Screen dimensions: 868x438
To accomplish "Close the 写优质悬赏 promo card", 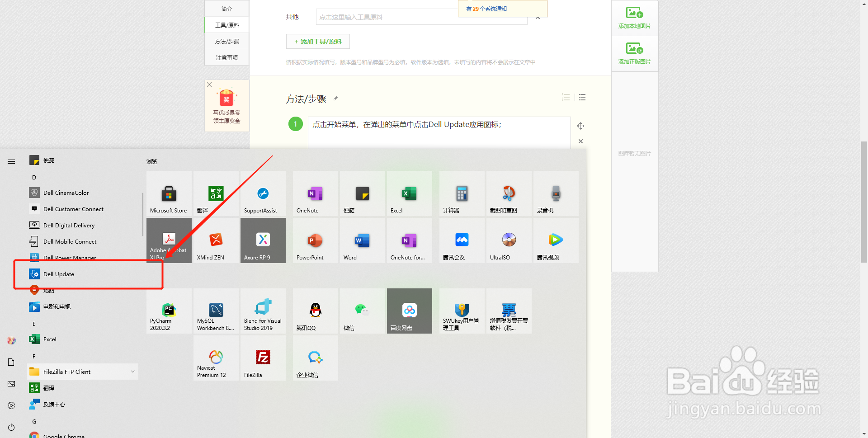I will click(x=209, y=85).
